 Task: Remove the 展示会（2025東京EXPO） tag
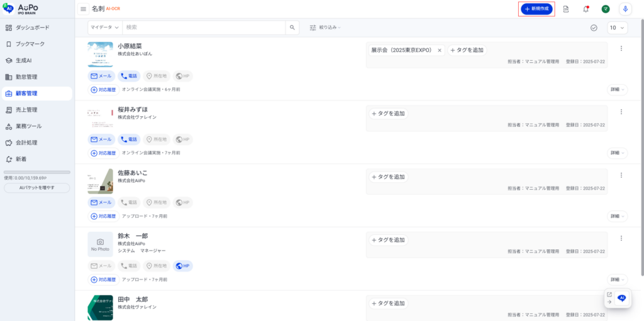440,50
